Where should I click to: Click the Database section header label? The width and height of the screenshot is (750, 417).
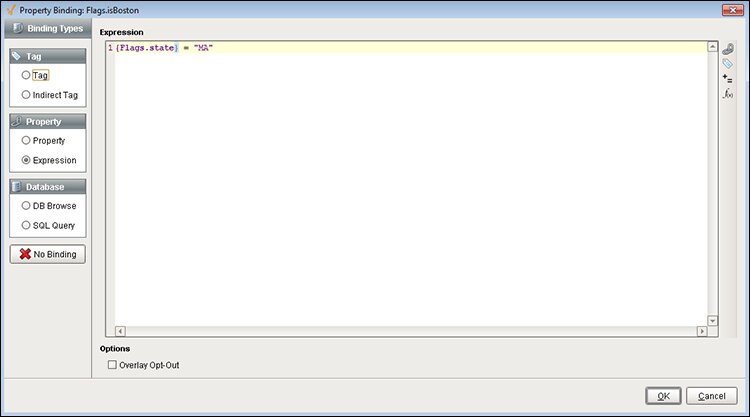[x=45, y=187]
